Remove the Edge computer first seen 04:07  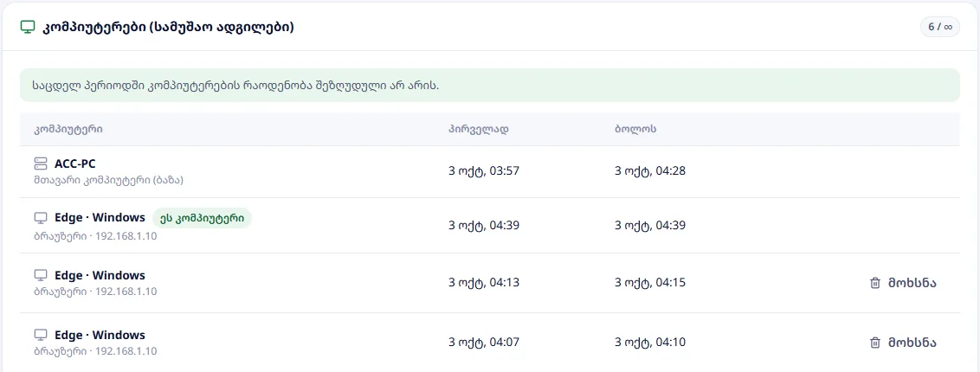tap(903, 343)
